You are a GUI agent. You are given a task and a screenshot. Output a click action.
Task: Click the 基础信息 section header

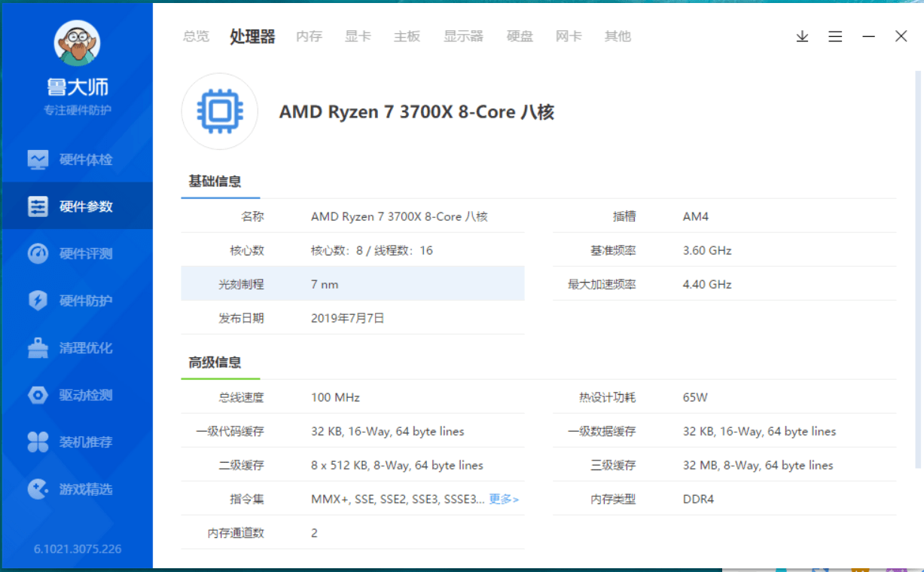(x=215, y=182)
